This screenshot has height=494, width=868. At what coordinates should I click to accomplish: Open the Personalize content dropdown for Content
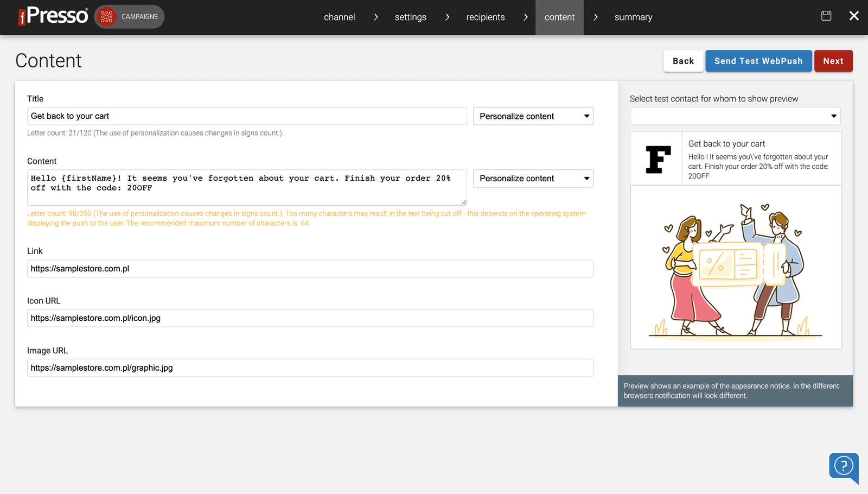533,178
